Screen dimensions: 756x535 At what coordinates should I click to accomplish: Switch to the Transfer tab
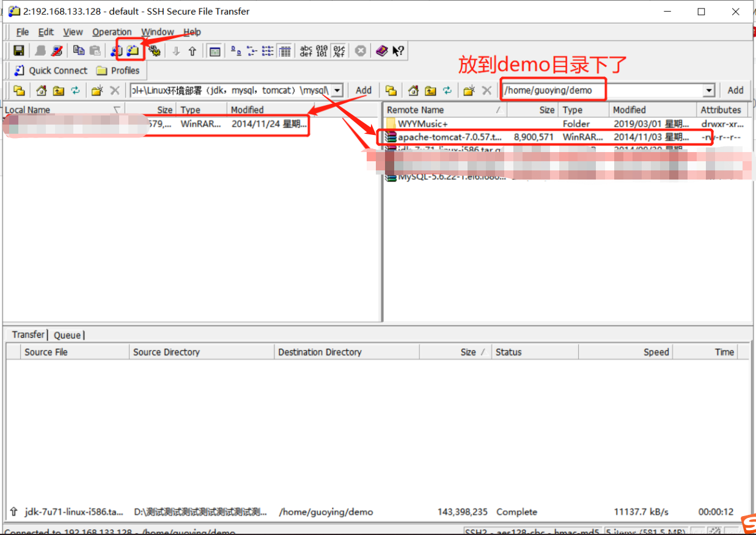[28, 334]
